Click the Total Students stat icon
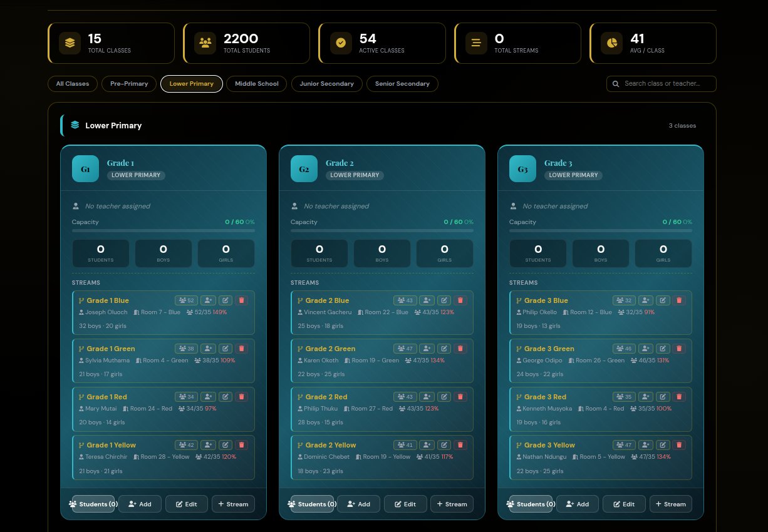Viewport: 768px width, 532px height. click(205, 43)
